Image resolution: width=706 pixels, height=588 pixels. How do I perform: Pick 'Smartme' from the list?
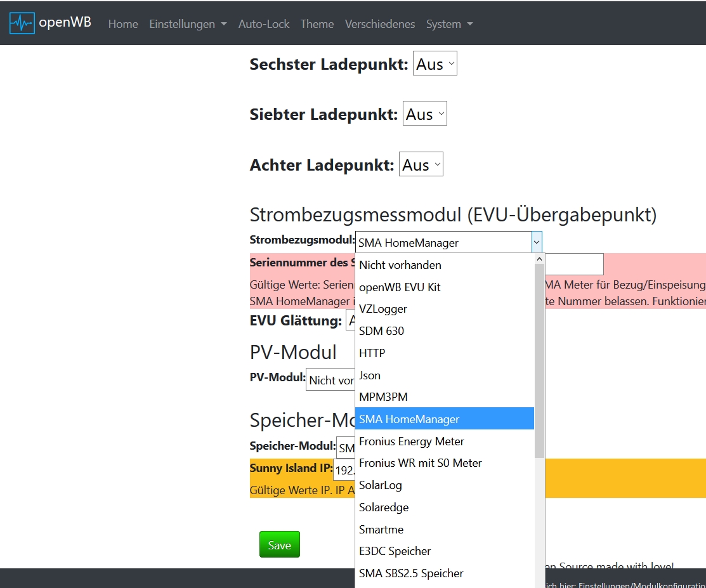point(445,529)
